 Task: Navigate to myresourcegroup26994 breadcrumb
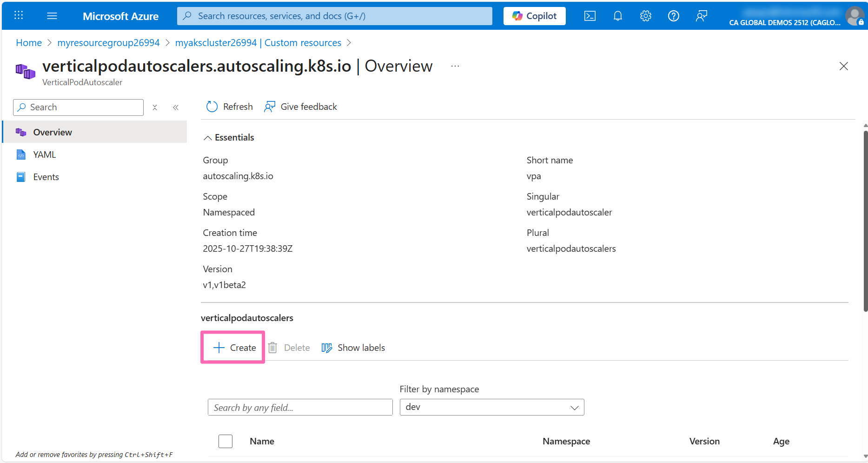pyautogui.click(x=108, y=42)
